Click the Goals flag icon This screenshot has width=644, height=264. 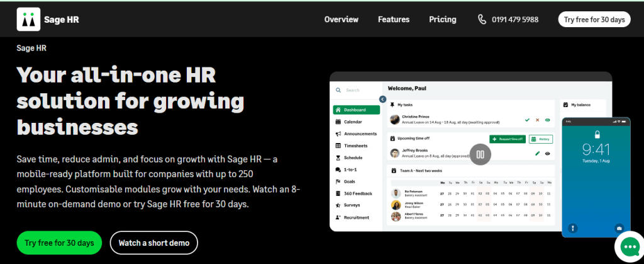click(x=338, y=181)
